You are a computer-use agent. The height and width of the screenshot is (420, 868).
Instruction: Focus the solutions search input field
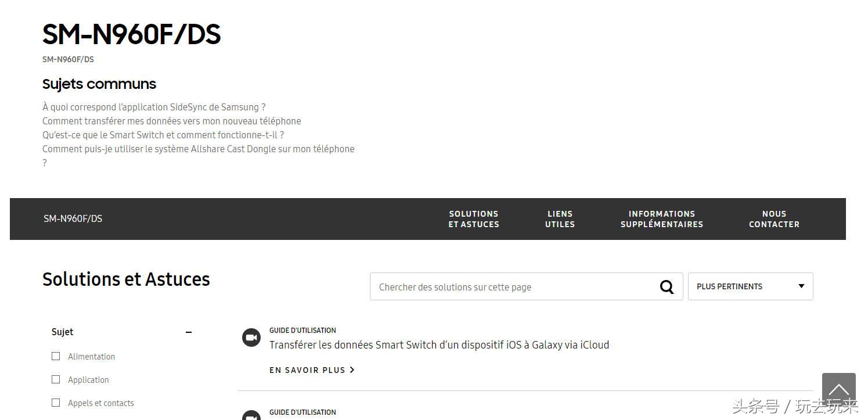point(514,287)
